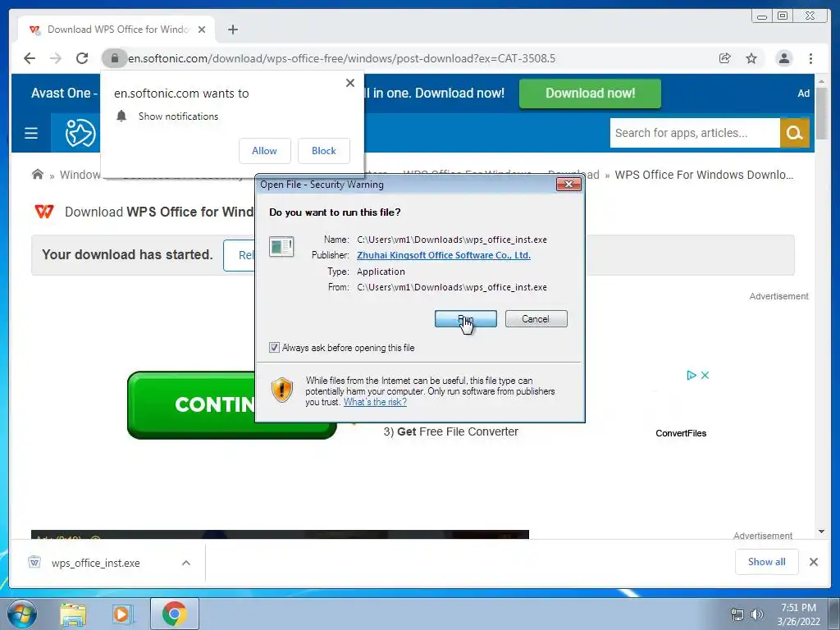Click the "Your download has started." text
This screenshot has height=630, width=840.
127,254
